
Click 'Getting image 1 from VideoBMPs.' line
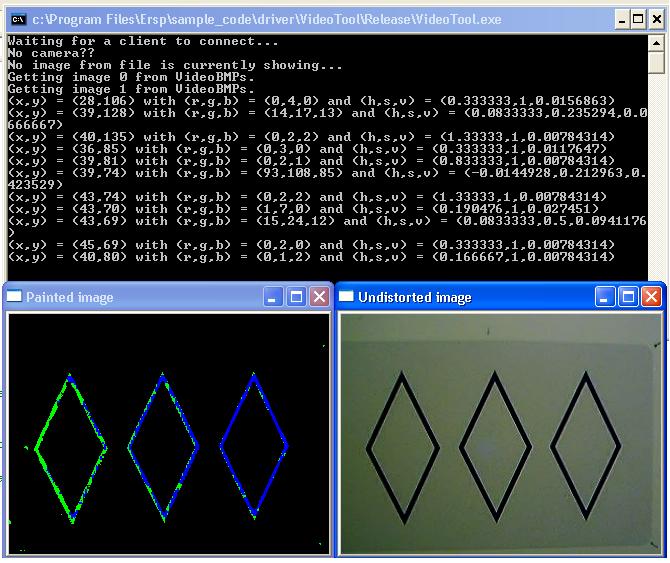point(131,89)
